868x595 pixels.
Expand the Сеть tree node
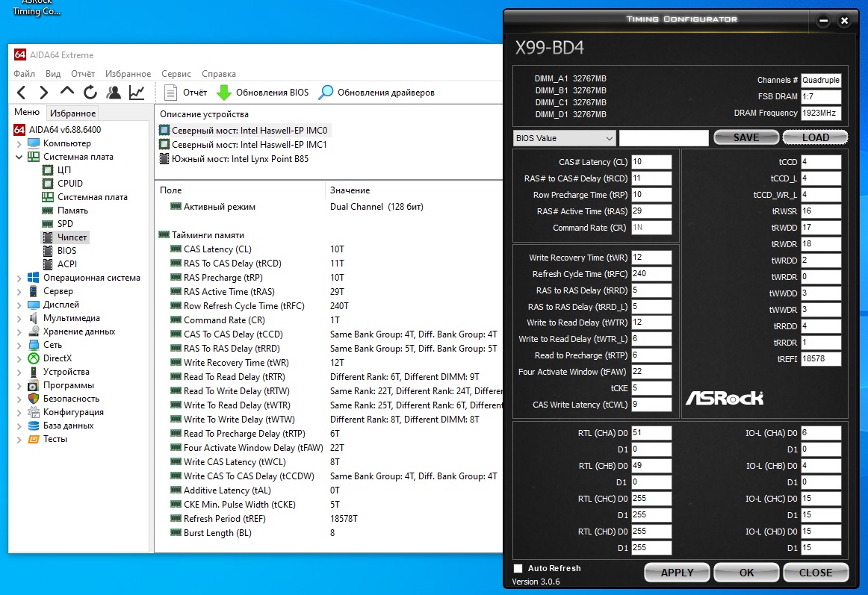click(x=19, y=345)
